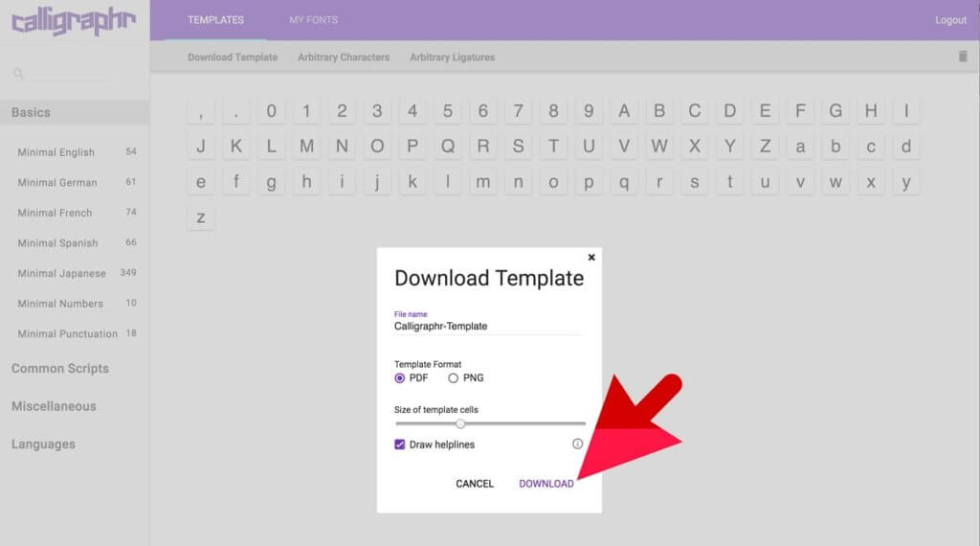This screenshot has height=546, width=980.
Task: Click the digit 5 character tile
Action: click(448, 111)
